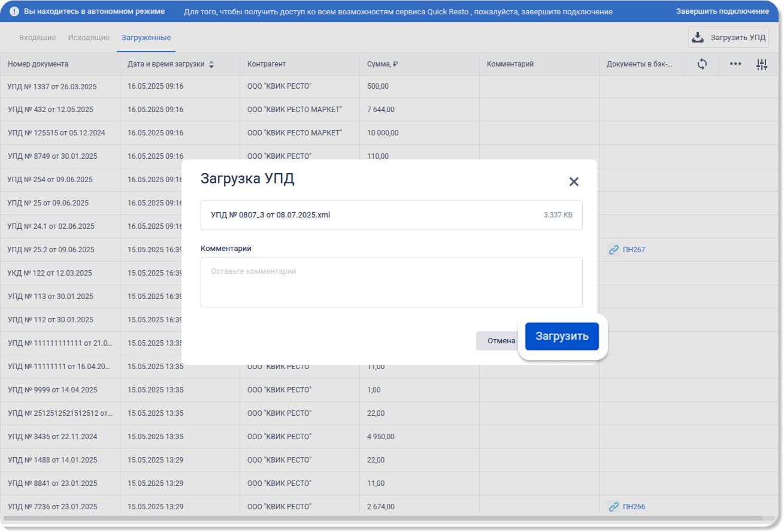Screen dimensions: 784x532
Task: Select the Загруженные tab
Action: click(146, 38)
